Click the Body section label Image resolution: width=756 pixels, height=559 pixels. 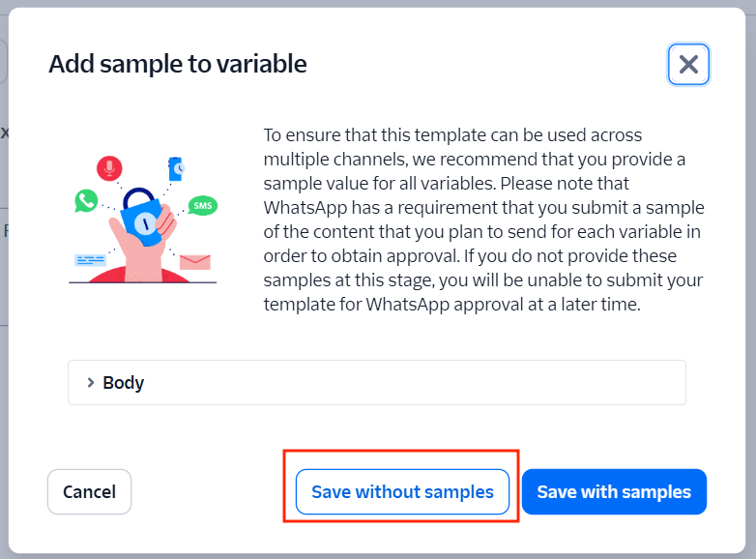coord(124,383)
